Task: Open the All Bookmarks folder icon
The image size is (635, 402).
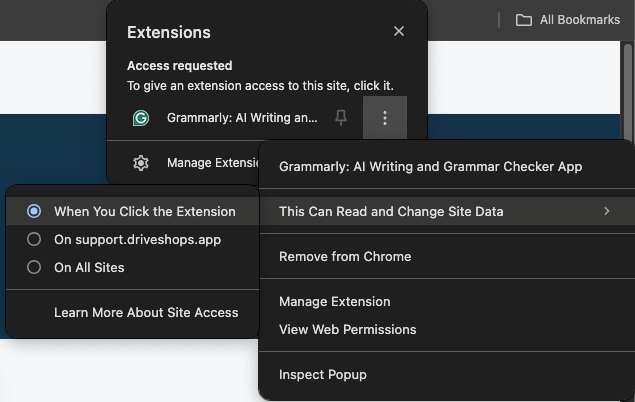Action: (x=524, y=20)
